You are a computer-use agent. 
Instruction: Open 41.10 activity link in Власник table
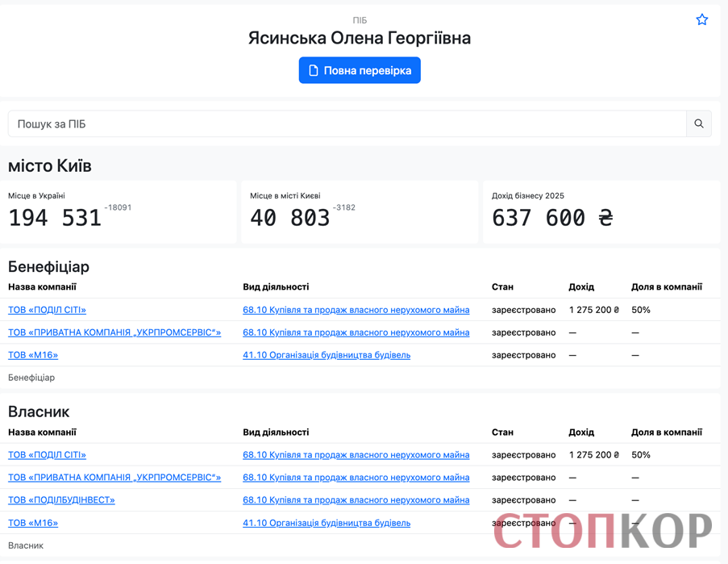click(x=327, y=523)
